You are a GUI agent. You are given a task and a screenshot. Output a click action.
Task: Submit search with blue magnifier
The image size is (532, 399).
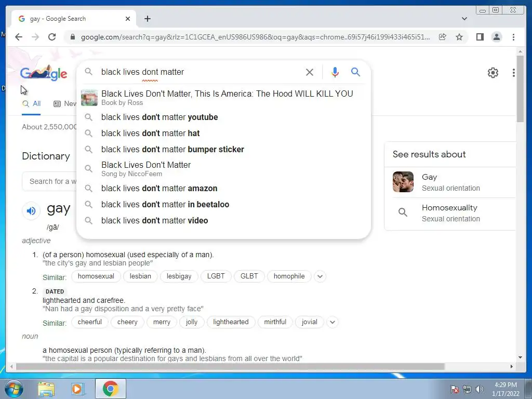pos(355,72)
